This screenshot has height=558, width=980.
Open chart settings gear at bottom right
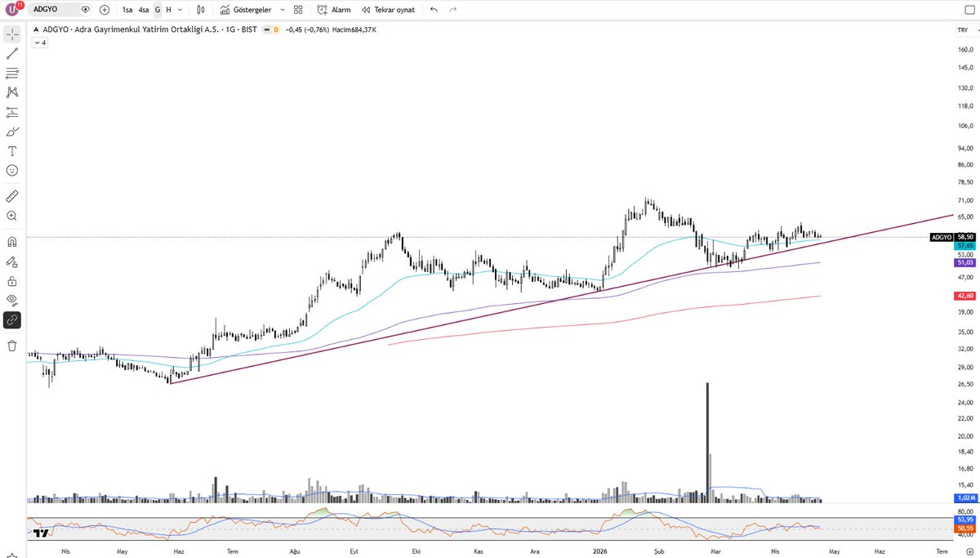[x=969, y=551]
